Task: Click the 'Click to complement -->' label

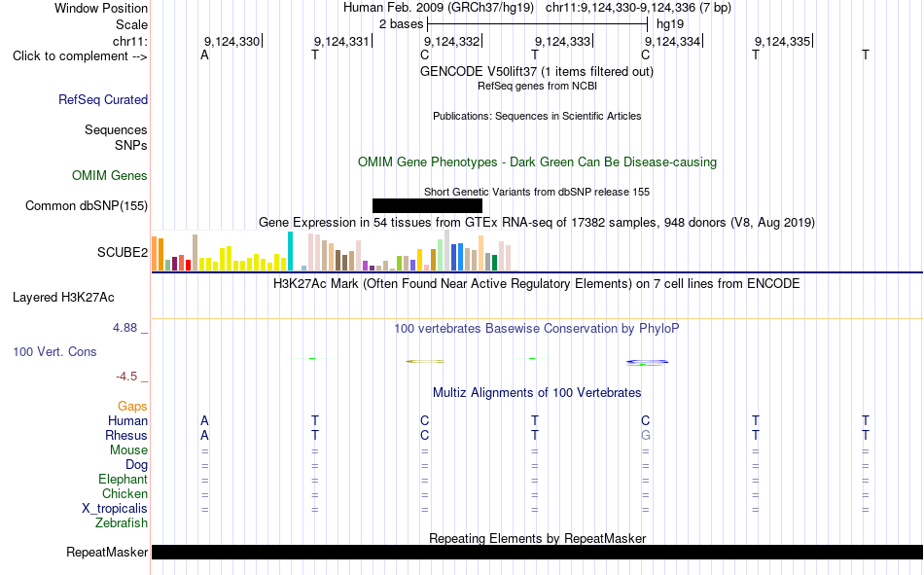Action: point(80,56)
